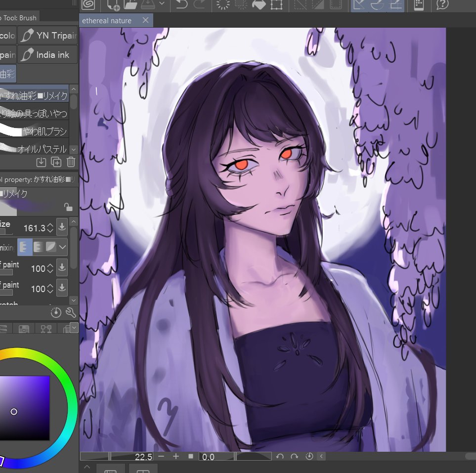476x473 pixels.
Task: Expand the bottom panel up chevron
Action: 87,467
